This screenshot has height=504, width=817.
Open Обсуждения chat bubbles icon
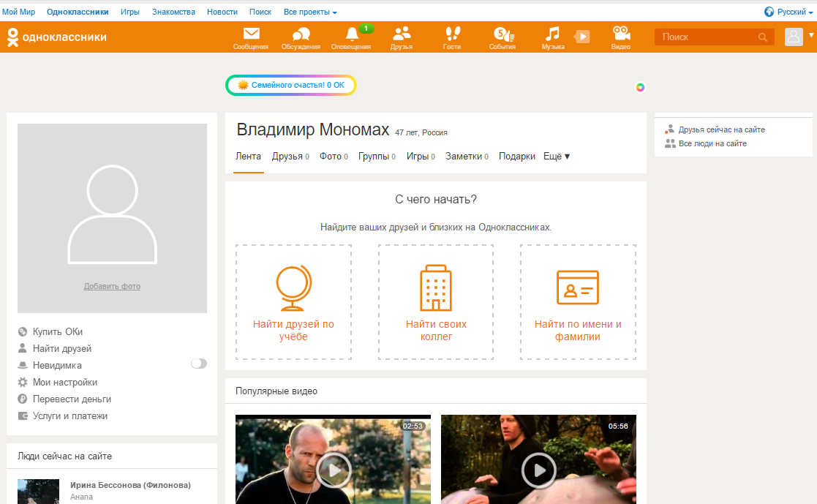click(301, 34)
